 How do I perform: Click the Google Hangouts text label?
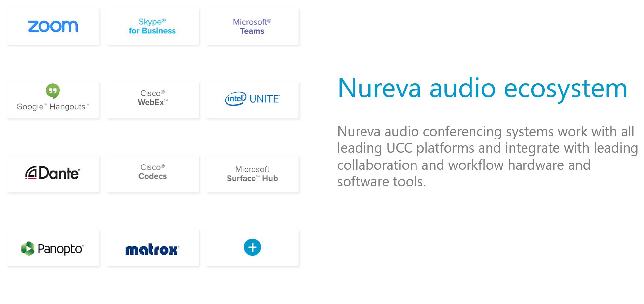(x=53, y=107)
